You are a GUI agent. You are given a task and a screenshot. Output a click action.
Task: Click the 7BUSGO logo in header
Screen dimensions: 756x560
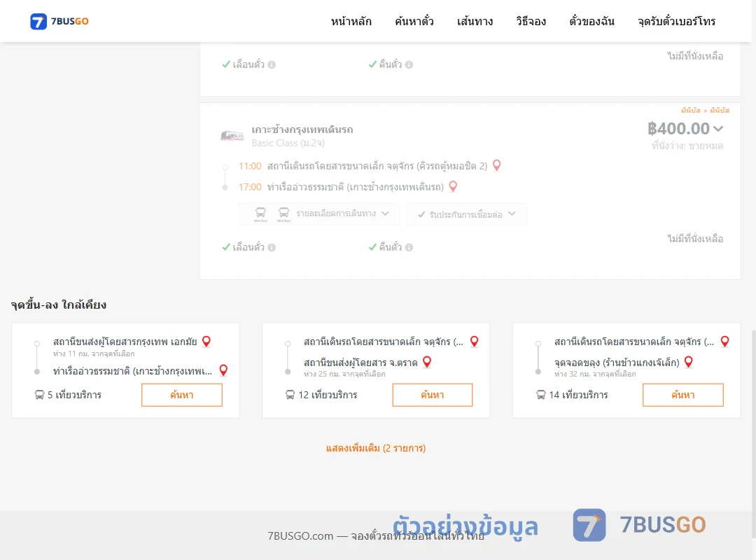(59, 21)
